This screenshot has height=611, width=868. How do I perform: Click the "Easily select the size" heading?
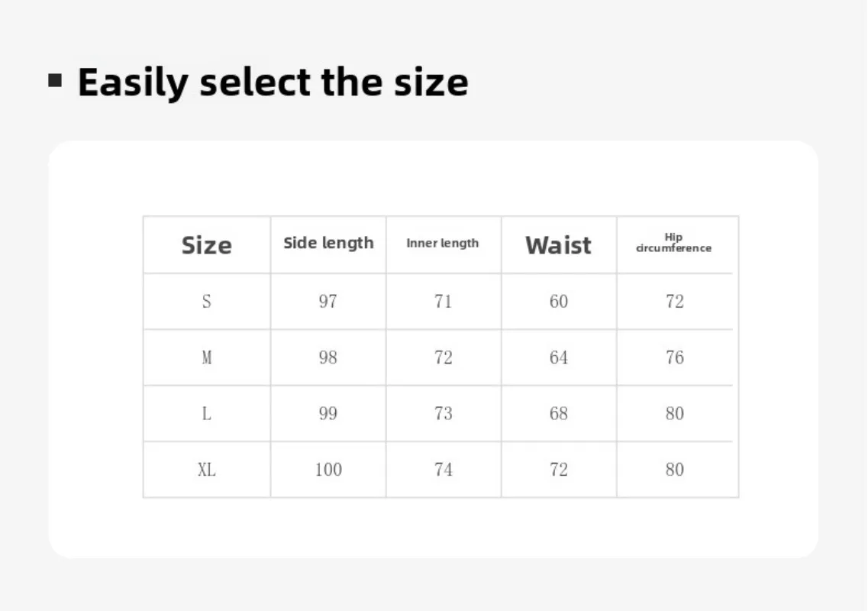[x=273, y=82]
